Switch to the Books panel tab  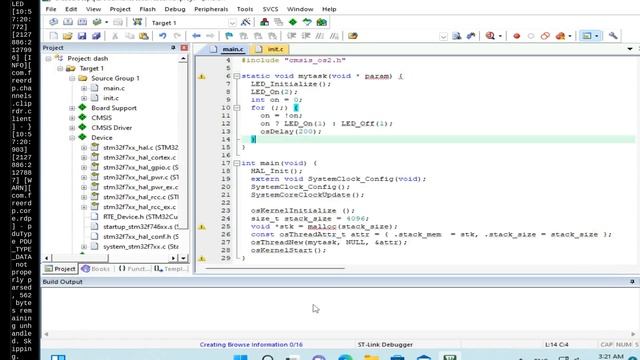coord(96,269)
